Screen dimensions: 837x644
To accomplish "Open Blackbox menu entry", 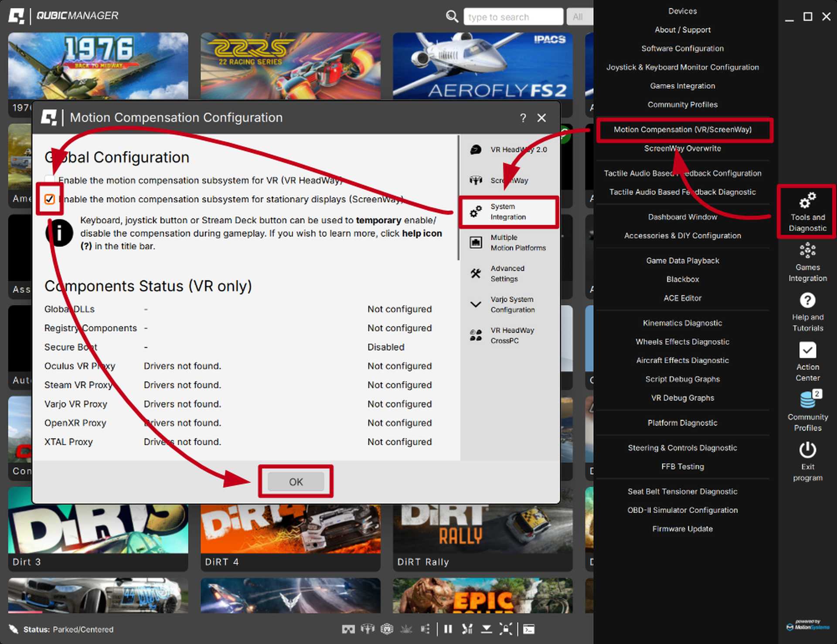I will 682,280.
